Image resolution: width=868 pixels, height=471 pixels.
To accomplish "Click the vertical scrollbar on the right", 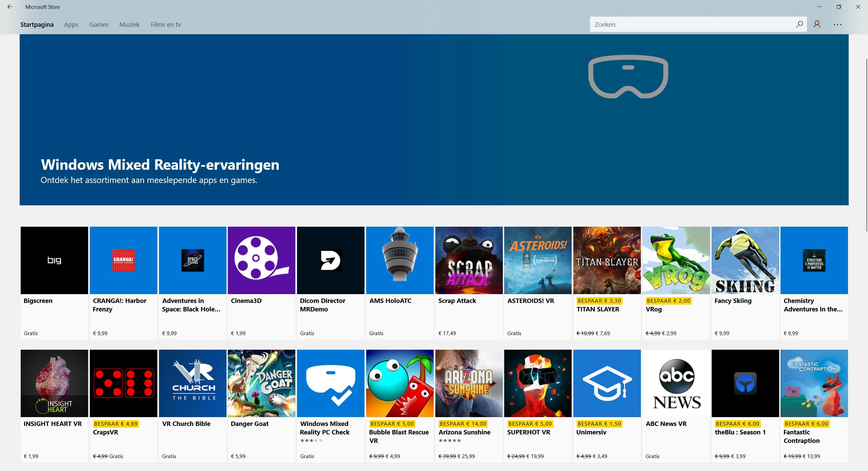I will [867, 146].
